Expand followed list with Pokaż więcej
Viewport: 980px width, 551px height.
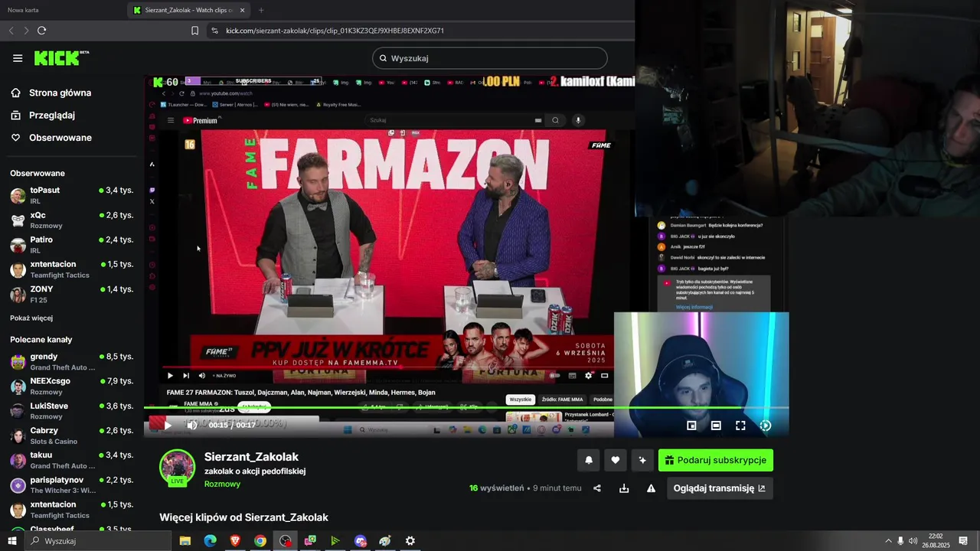pyautogui.click(x=31, y=318)
